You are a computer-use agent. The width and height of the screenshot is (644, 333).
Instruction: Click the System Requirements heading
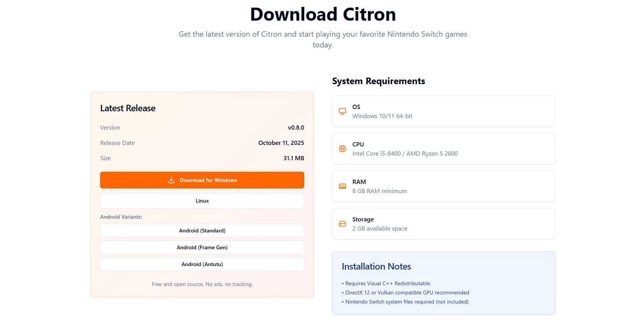click(378, 81)
